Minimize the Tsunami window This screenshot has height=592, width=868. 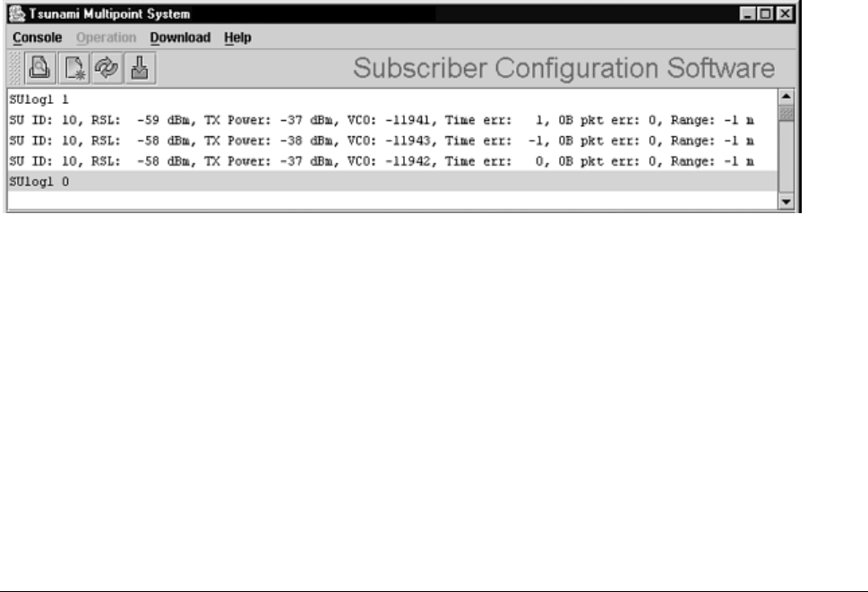click(x=748, y=13)
